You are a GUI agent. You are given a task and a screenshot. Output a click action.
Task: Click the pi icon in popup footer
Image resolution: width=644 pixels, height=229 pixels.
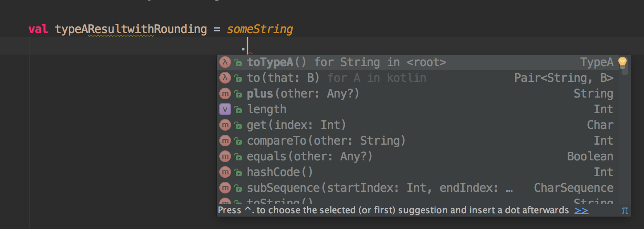625,210
